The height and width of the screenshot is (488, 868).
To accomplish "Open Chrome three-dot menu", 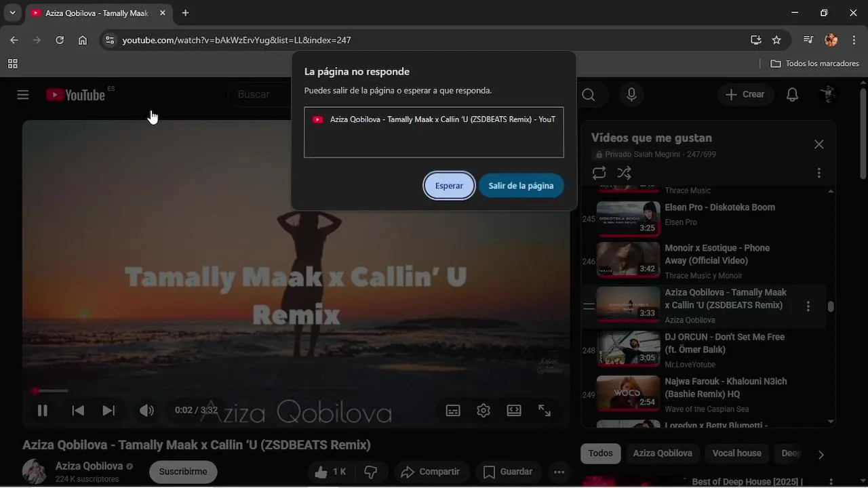I will click(854, 40).
